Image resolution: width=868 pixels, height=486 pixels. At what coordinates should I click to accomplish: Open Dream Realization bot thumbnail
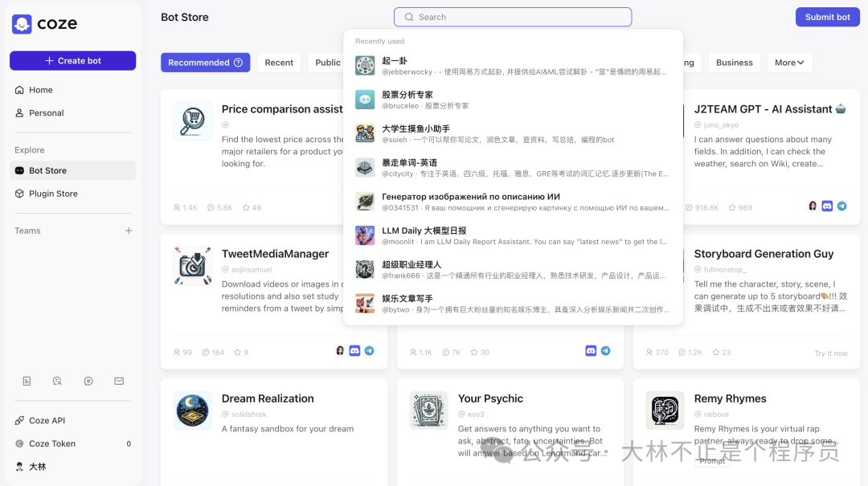pos(192,410)
